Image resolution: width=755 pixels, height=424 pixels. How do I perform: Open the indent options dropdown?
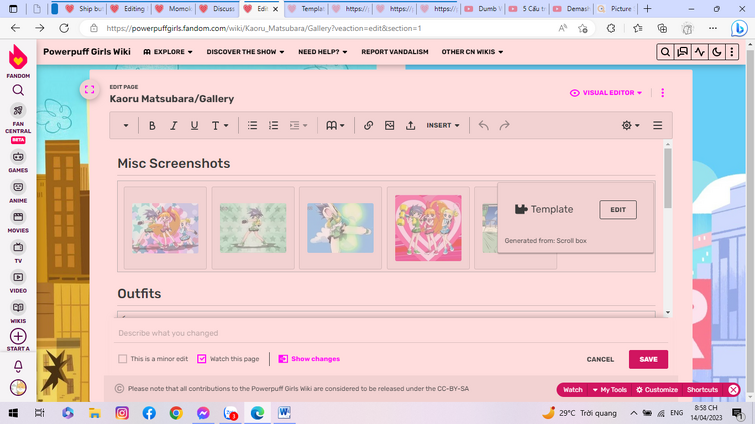point(298,126)
